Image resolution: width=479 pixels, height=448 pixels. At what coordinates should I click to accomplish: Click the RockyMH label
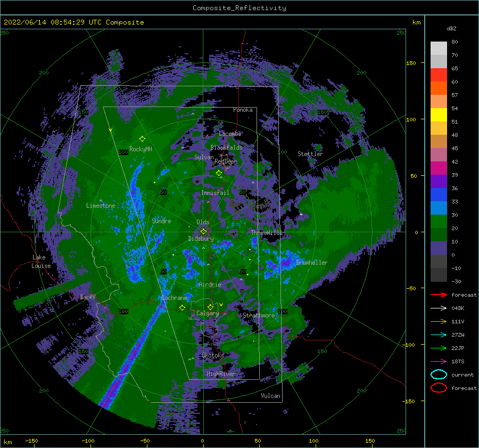(x=141, y=149)
